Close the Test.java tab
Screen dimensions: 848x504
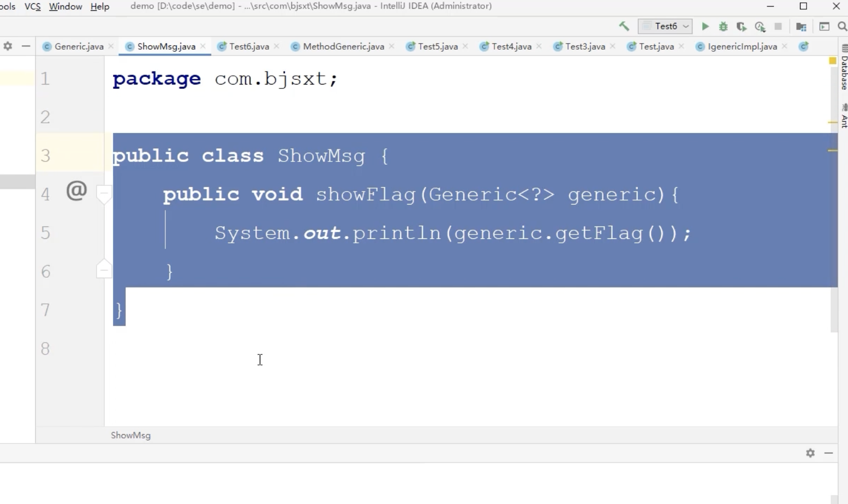coord(682,46)
